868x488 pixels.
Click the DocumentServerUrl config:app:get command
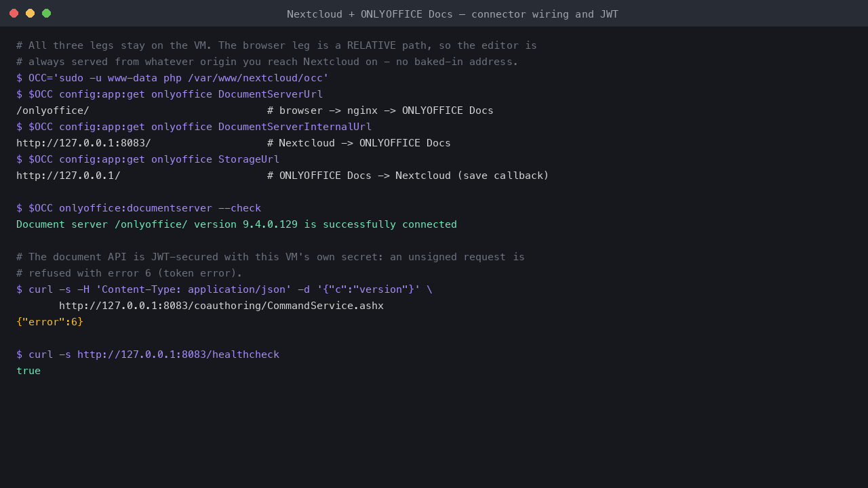tap(170, 94)
